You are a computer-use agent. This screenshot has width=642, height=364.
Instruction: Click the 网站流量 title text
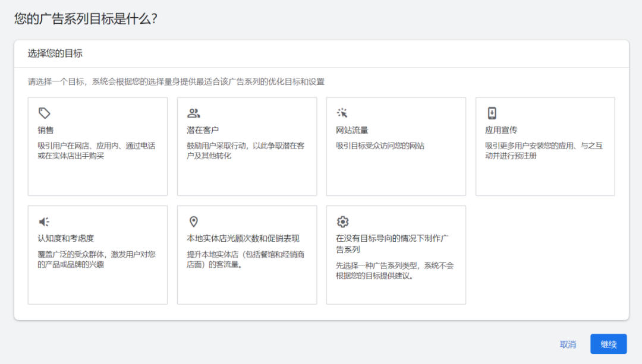pos(352,130)
